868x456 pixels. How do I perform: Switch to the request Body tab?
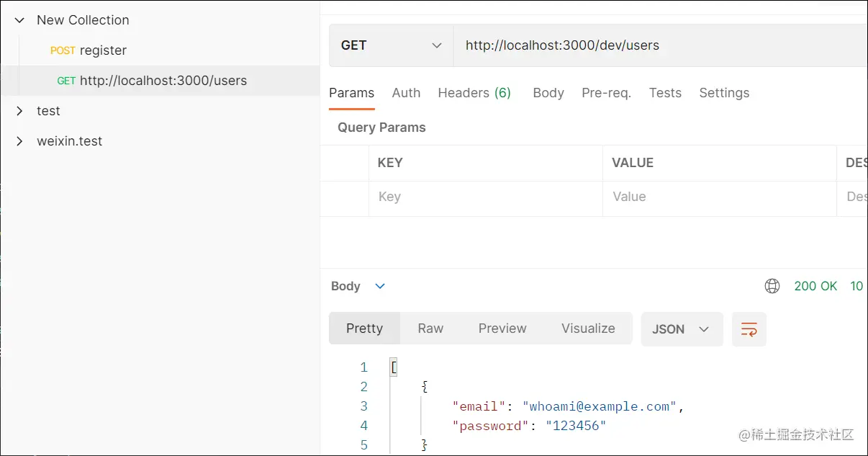548,93
